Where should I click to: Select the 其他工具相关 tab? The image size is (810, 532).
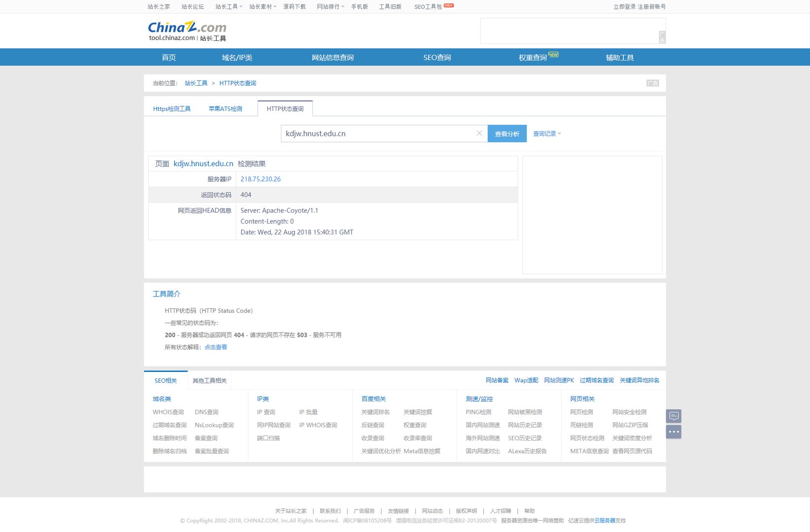(209, 381)
